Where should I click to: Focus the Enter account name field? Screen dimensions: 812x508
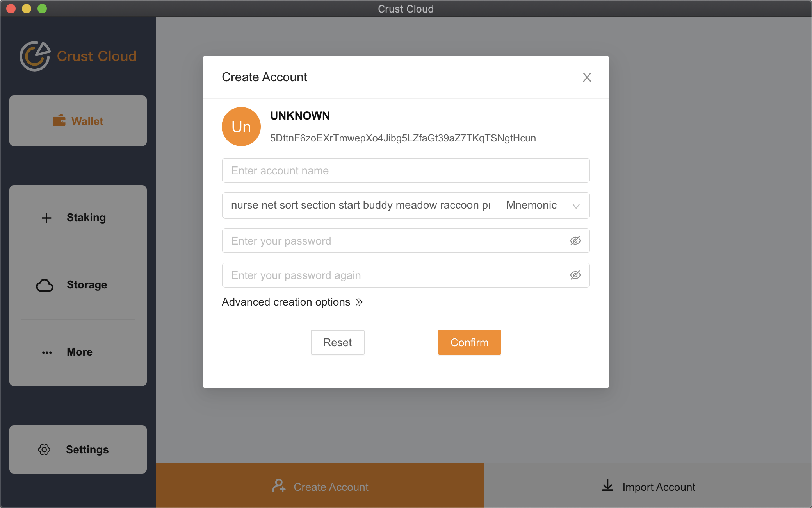click(406, 170)
